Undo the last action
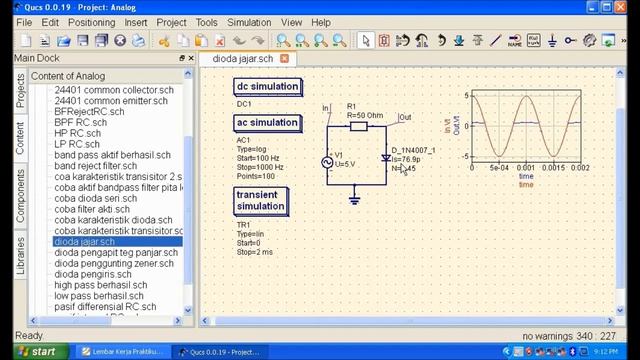This screenshot has width=640, height=360. pos(239,40)
